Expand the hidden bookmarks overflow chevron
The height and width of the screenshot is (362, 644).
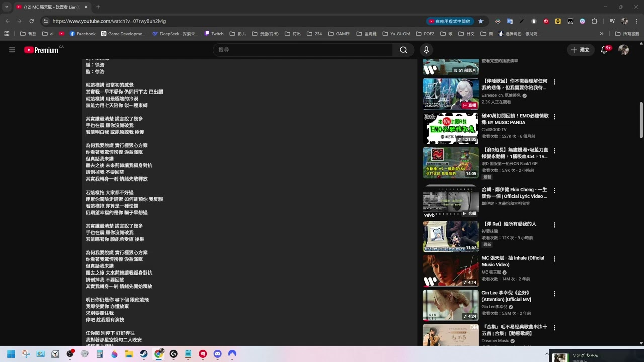[601, 34]
